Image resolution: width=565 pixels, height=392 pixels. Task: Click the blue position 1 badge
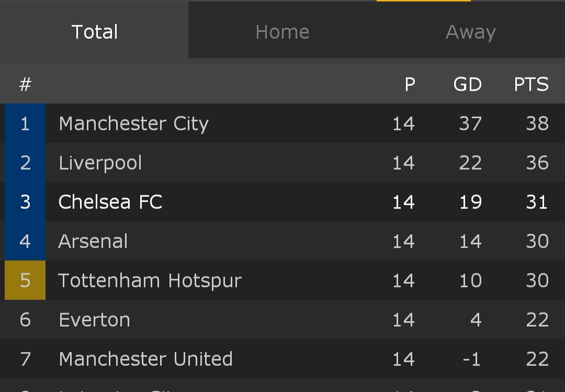(x=25, y=124)
